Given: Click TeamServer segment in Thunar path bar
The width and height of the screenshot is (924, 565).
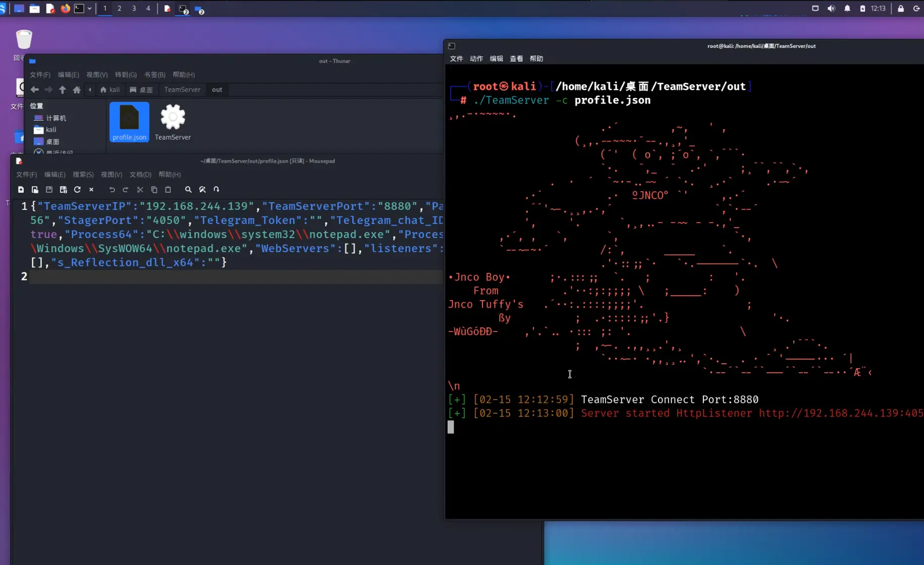Looking at the screenshot, I should click(182, 90).
